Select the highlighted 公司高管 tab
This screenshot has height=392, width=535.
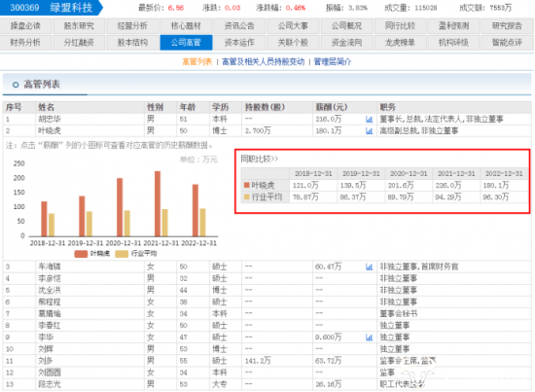[x=186, y=43]
